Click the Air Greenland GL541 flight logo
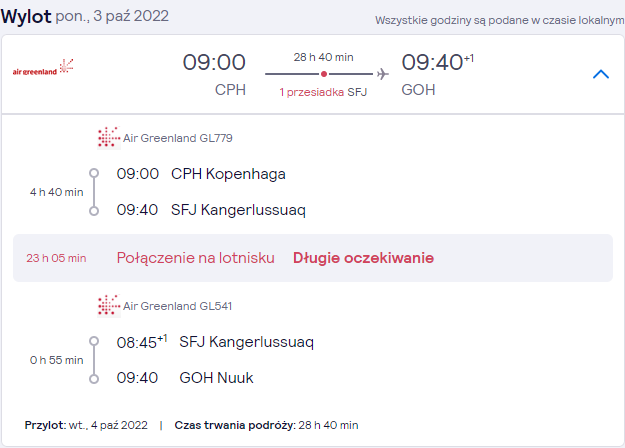 coord(109,306)
